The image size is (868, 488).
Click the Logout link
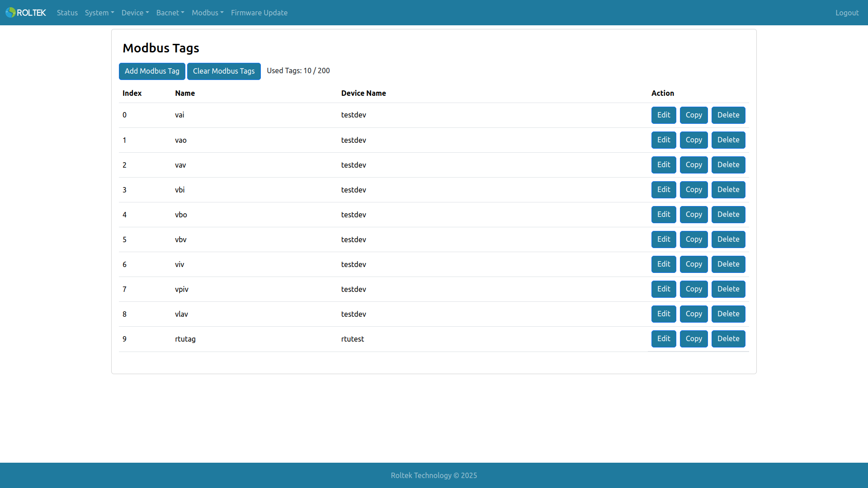(847, 13)
